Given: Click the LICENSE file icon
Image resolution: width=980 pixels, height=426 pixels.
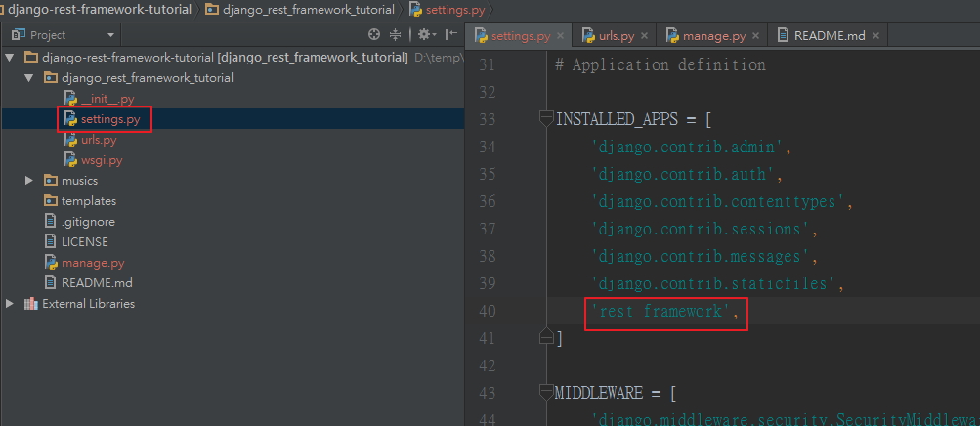Looking at the screenshot, I should coord(51,241).
